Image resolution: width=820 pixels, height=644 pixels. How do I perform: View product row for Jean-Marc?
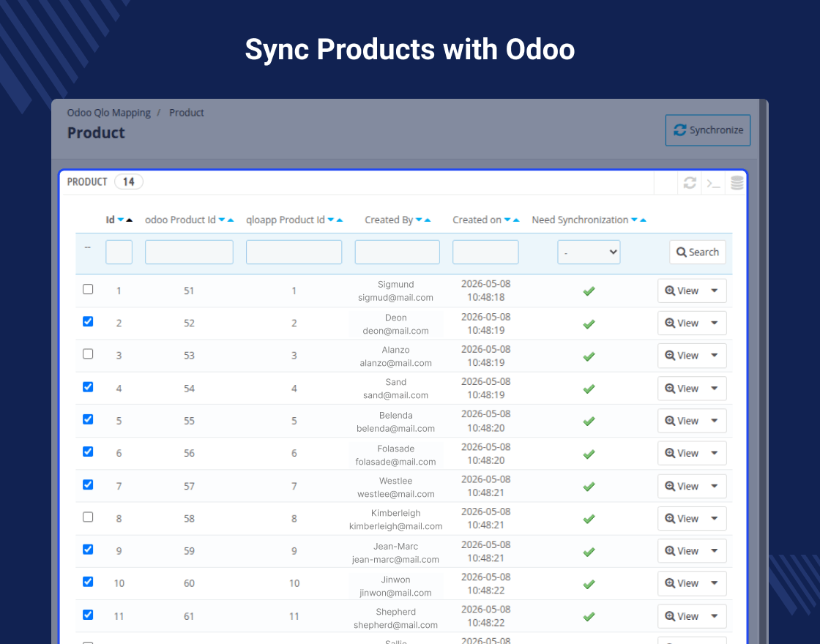point(681,551)
